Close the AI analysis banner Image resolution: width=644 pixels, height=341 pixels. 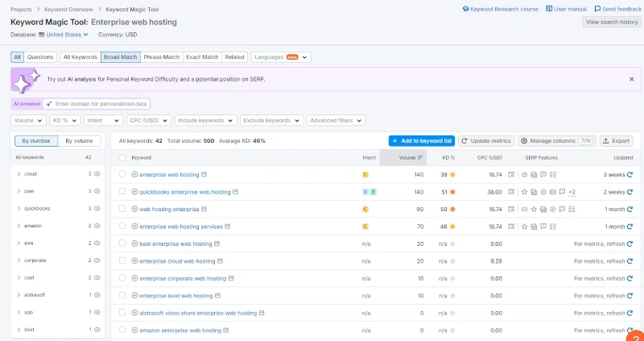(632, 79)
